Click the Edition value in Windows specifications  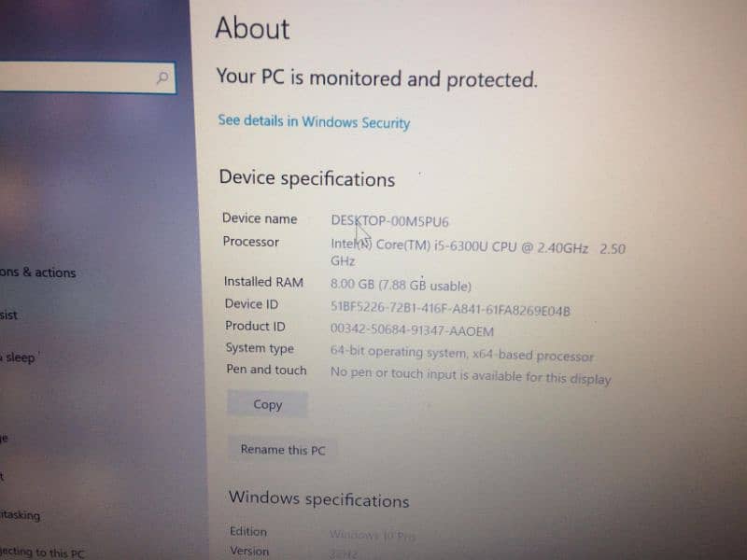pos(372,535)
